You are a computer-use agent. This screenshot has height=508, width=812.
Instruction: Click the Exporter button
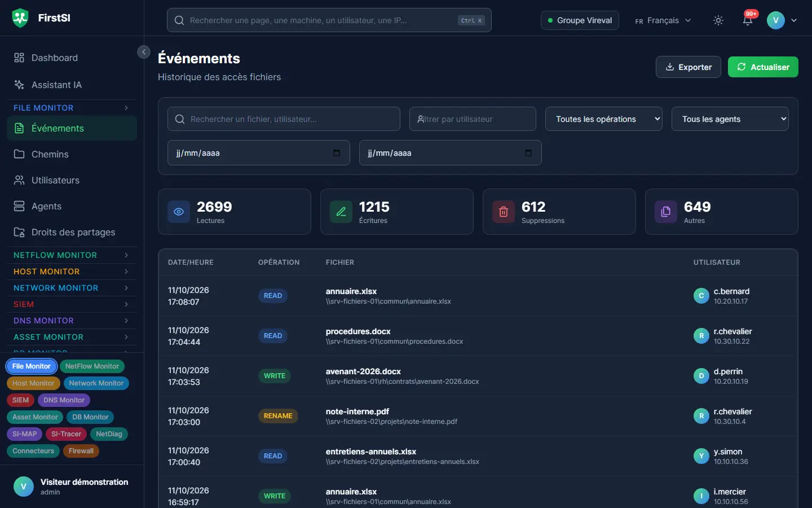[x=689, y=67]
